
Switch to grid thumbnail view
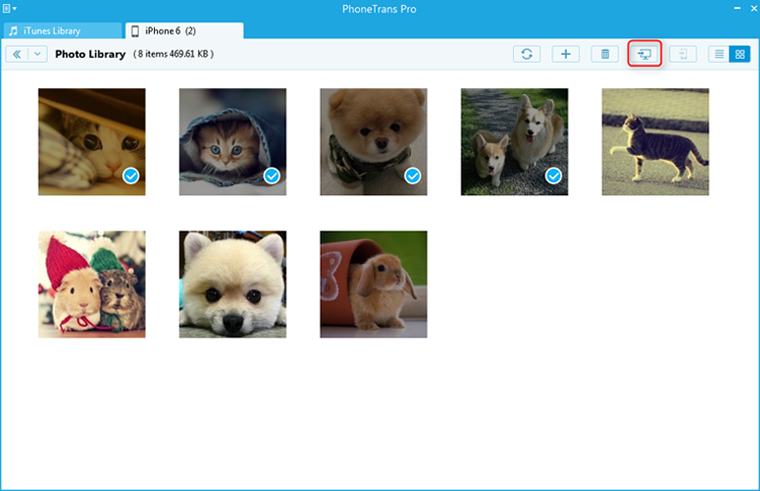[x=739, y=54]
